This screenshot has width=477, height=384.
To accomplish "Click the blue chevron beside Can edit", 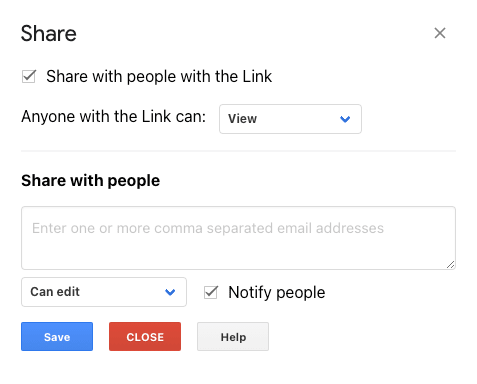I will [170, 292].
